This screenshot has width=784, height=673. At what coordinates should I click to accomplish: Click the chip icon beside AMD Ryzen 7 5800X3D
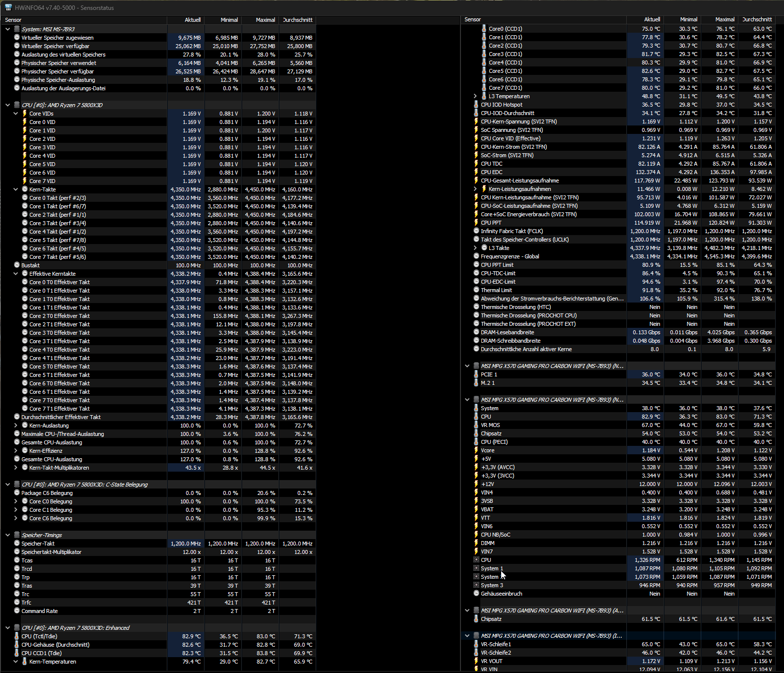coord(17,105)
